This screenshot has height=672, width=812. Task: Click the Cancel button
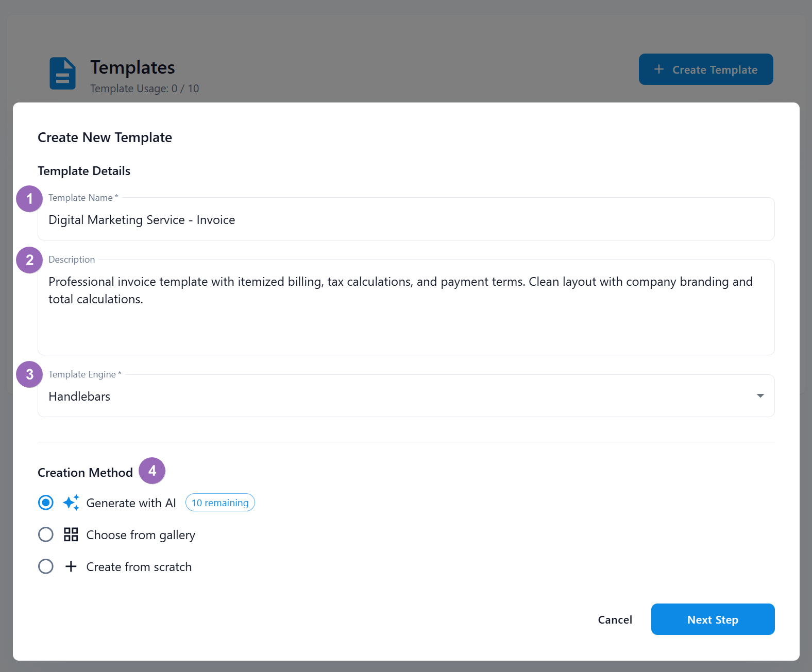(x=615, y=619)
